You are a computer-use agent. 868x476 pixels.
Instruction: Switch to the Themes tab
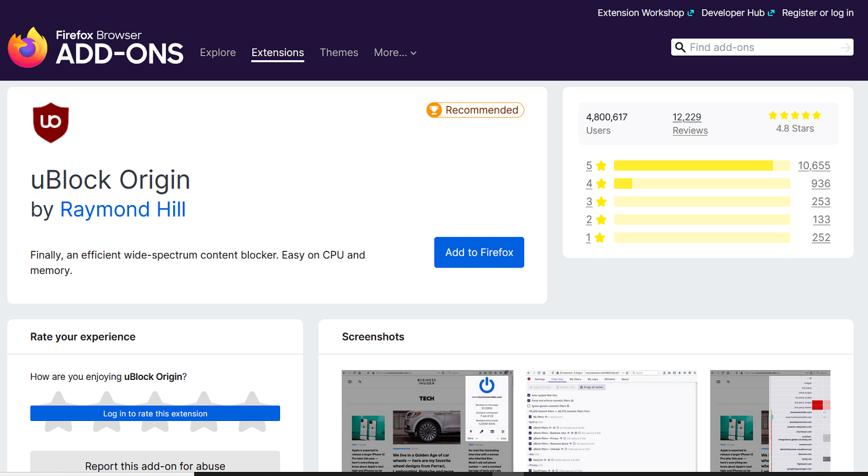(x=339, y=52)
